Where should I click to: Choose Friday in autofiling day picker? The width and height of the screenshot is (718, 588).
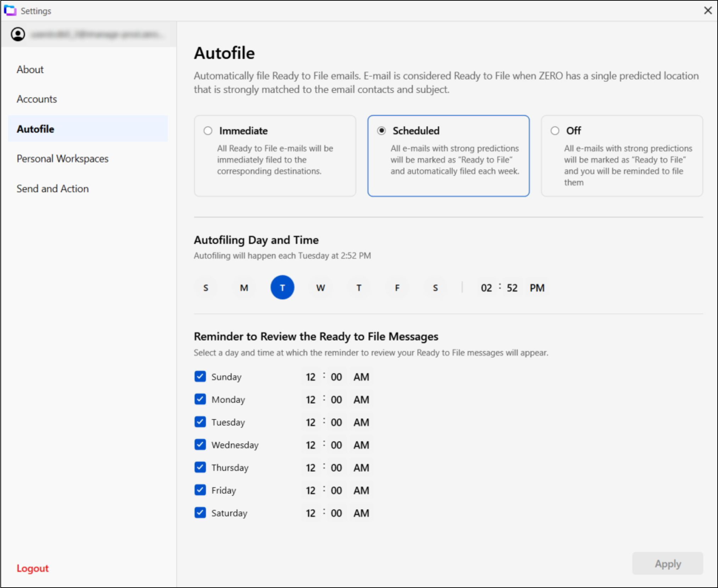coord(397,288)
